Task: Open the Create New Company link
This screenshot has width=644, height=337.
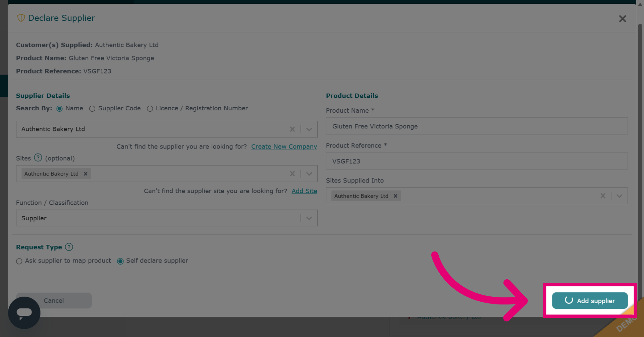Action: coord(284,147)
